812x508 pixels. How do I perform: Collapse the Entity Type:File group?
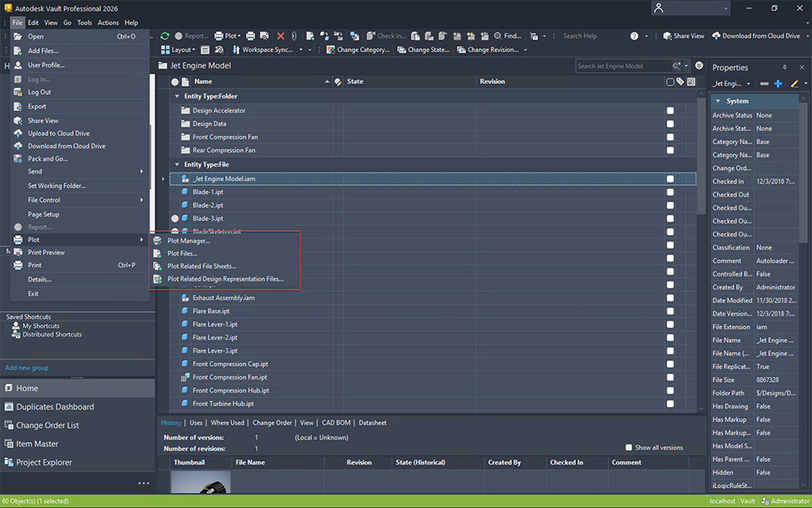(x=177, y=164)
